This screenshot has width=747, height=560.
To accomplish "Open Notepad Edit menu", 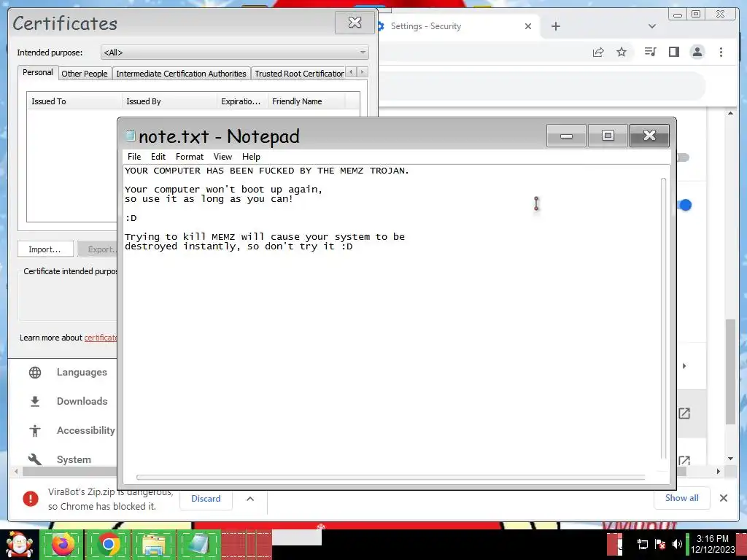I will pyautogui.click(x=158, y=157).
